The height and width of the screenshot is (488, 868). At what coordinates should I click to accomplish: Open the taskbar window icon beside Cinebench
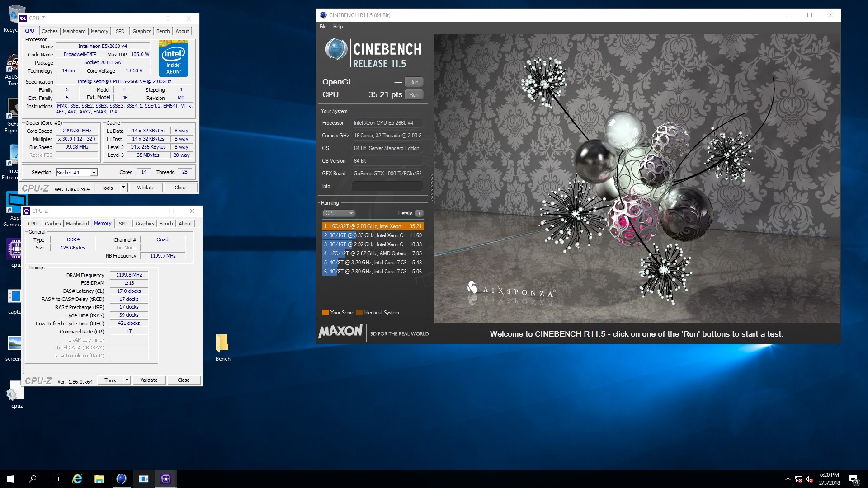(143, 479)
